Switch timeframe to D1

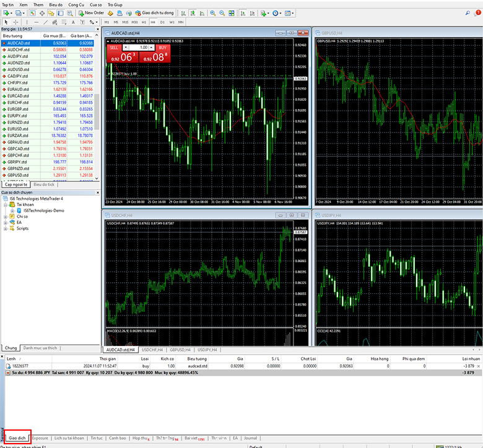(x=162, y=22)
